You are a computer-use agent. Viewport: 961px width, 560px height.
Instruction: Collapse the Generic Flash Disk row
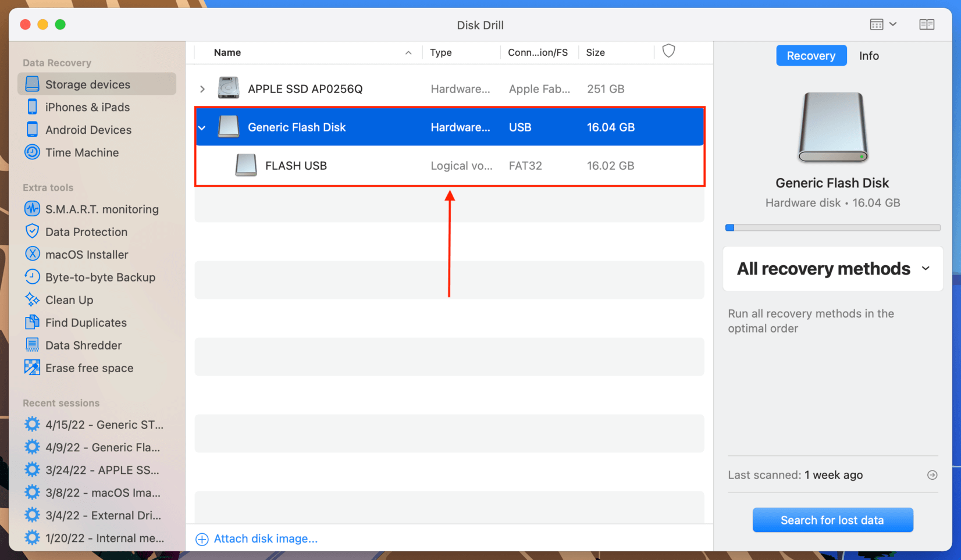tap(202, 127)
